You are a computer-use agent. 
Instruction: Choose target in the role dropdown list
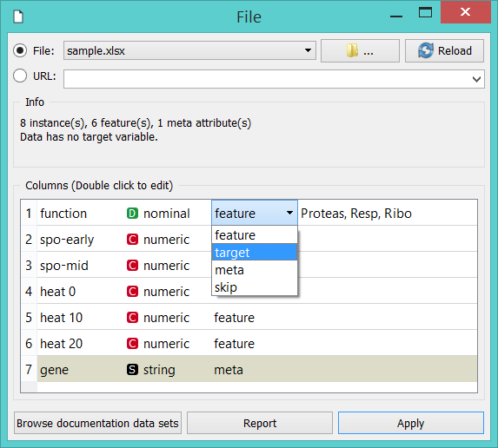[x=255, y=253]
